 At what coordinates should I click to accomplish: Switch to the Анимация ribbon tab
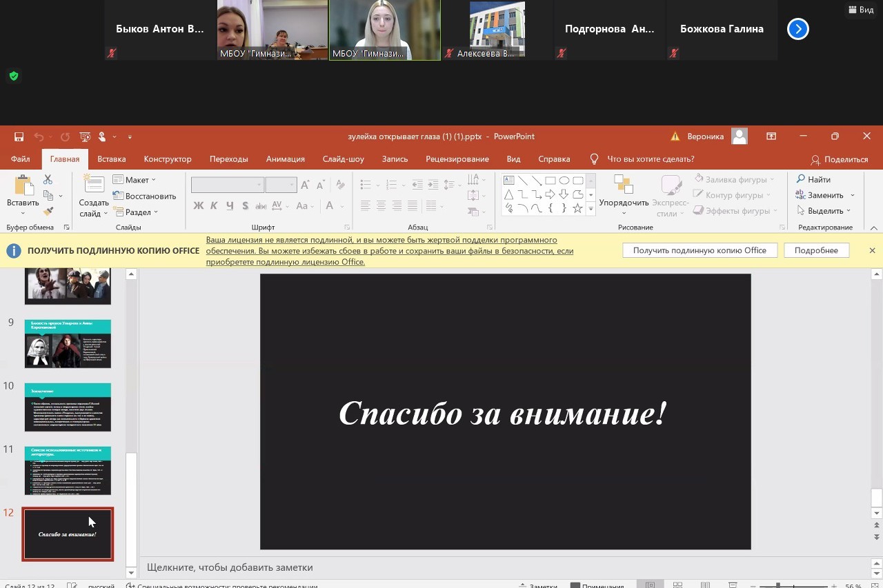click(285, 159)
